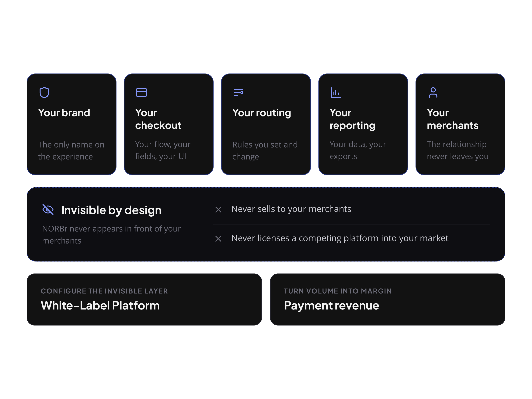Viewport: 532px width, 399px height.
Task: Click the crossed-out eye icon beside Invisible by design
Action: (x=48, y=210)
